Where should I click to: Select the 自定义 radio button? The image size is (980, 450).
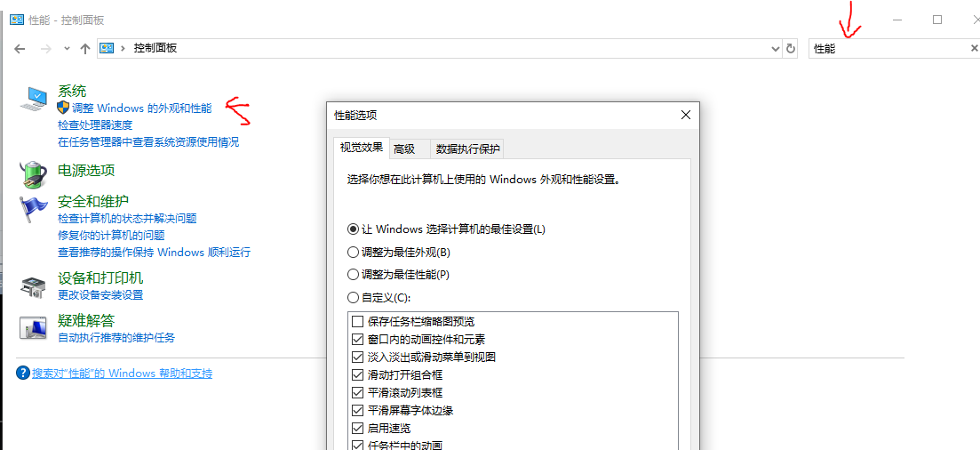click(378, 297)
